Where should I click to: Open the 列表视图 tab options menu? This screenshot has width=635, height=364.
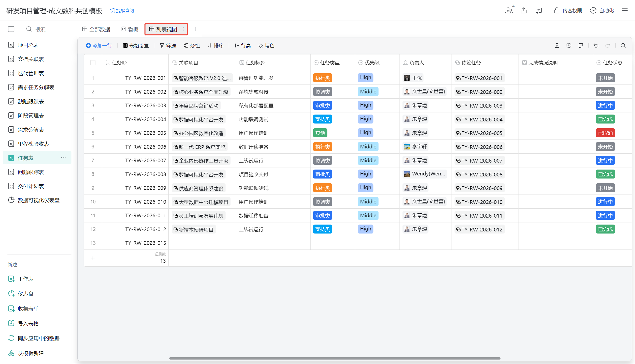183,29
